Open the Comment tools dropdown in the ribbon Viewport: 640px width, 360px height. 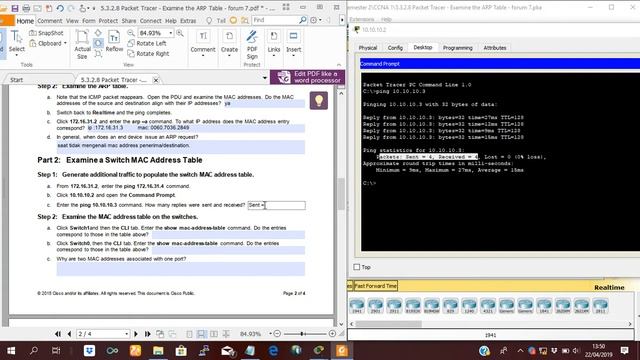pos(203,43)
